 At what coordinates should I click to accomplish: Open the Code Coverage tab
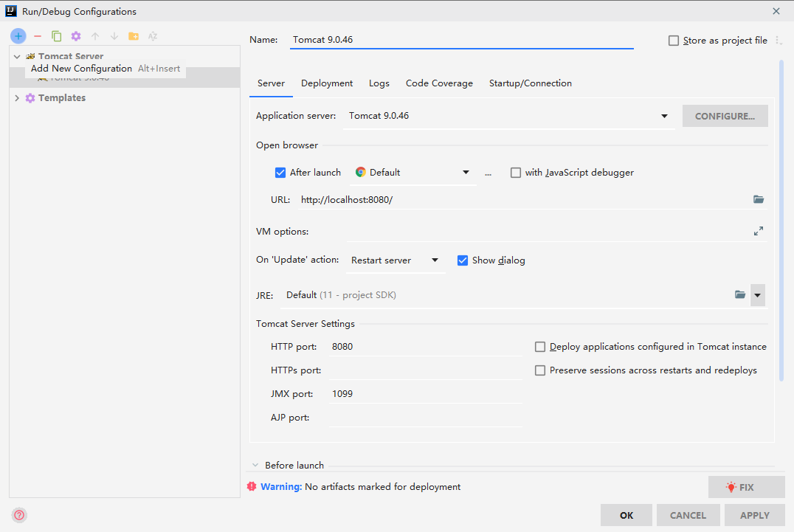(439, 83)
